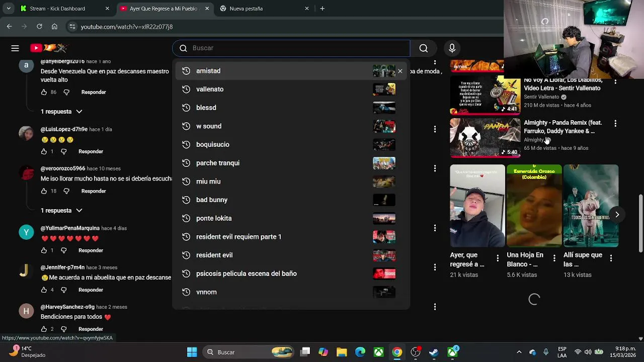Remove the amistad suggestion with X
The height and width of the screenshot is (362, 644).
point(400,71)
